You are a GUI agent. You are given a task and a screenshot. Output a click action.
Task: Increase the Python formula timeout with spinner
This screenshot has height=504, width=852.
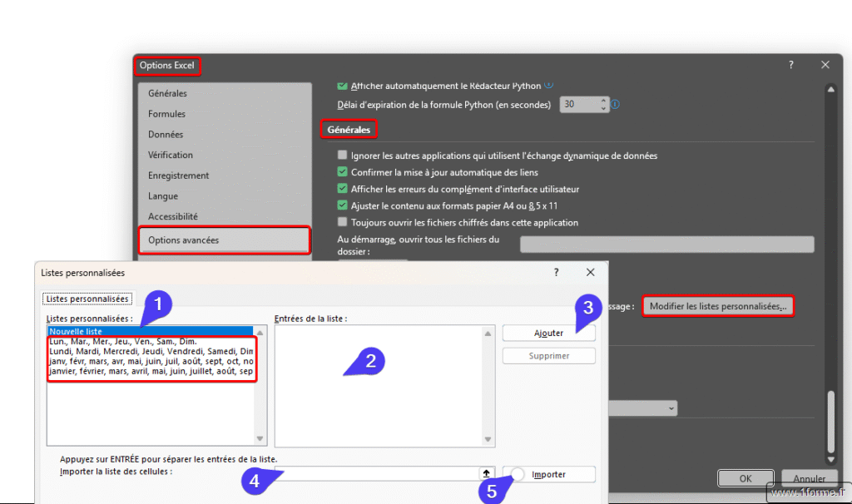coord(603,101)
